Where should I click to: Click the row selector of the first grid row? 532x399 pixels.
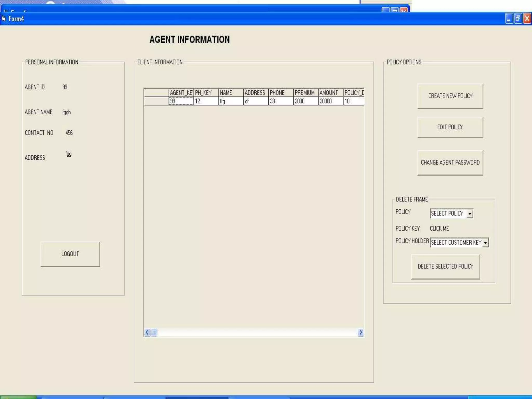pos(156,101)
